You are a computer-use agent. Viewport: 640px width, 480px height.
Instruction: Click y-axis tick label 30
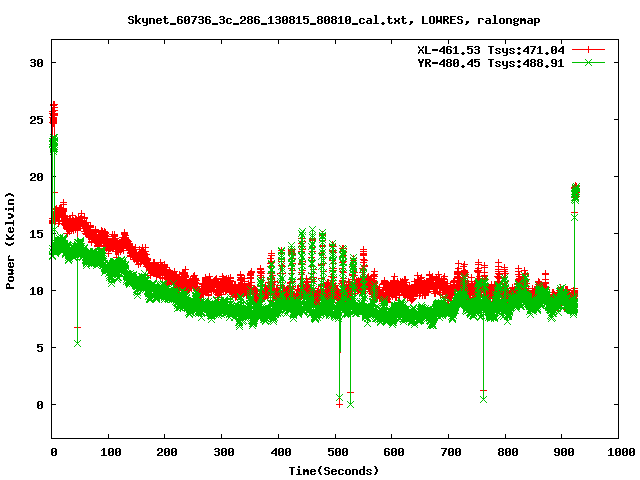(37, 63)
